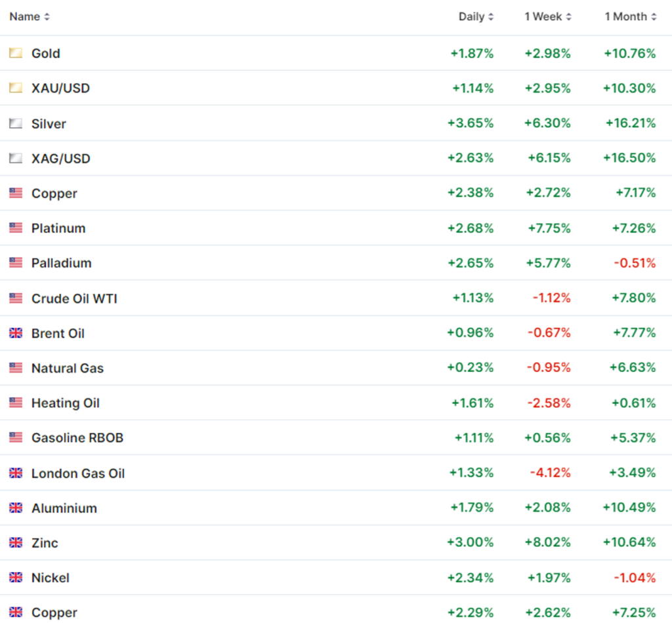
Task: Open the Gasoline RBOB link
Action: [x=77, y=438]
